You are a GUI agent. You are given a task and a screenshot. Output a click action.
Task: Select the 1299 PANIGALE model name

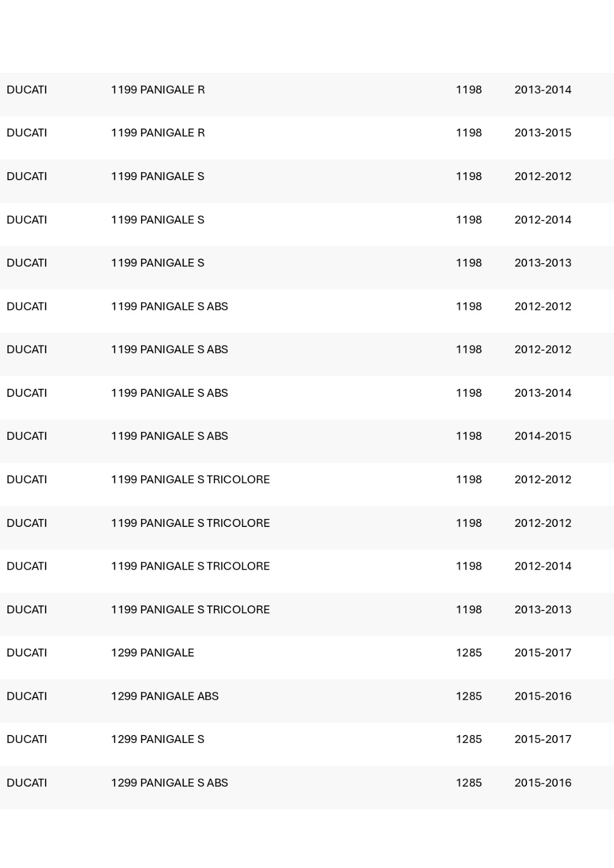pyautogui.click(x=152, y=653)
